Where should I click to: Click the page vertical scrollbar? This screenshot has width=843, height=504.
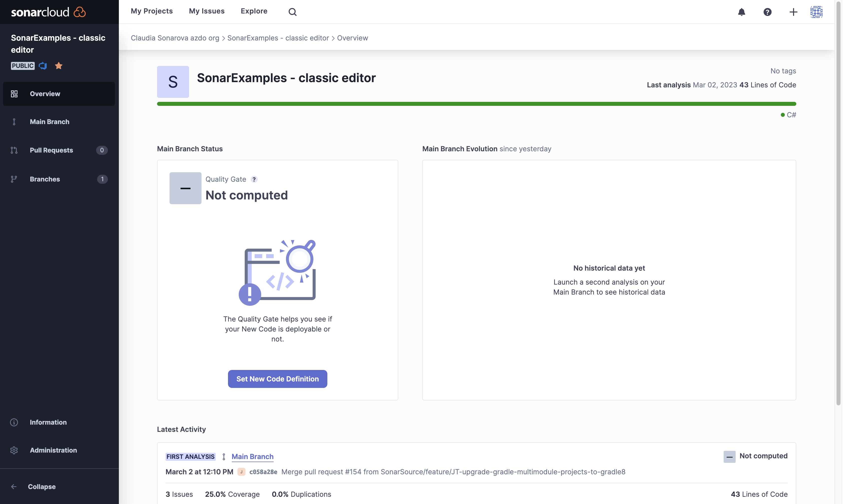(838, 204)
